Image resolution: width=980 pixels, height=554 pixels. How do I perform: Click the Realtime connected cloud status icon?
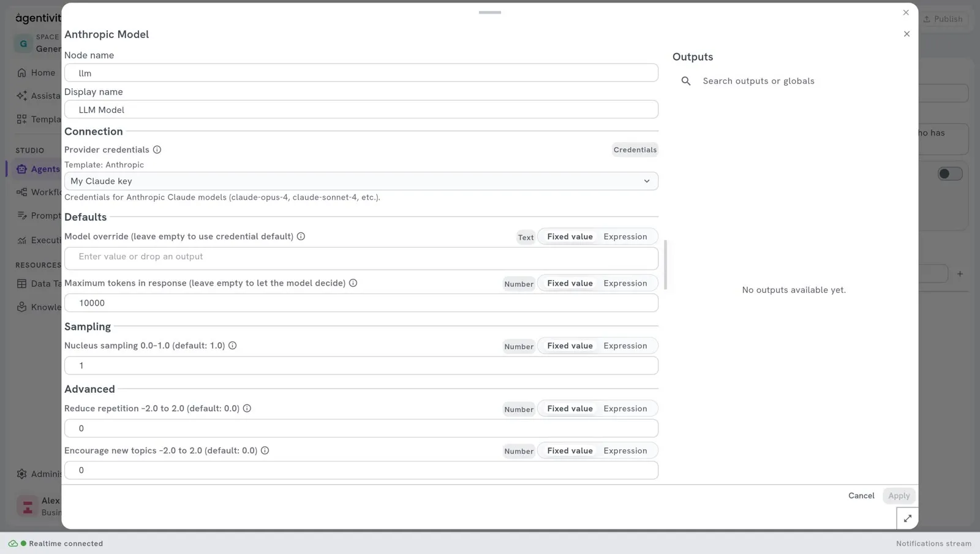tap(13, 544)
